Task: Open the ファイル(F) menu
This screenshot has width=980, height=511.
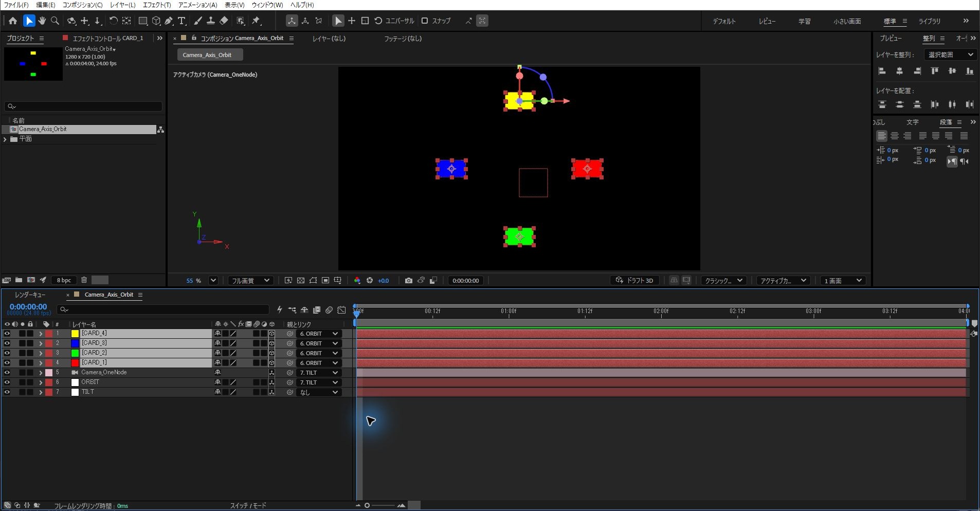Action: tap(16, 5)
